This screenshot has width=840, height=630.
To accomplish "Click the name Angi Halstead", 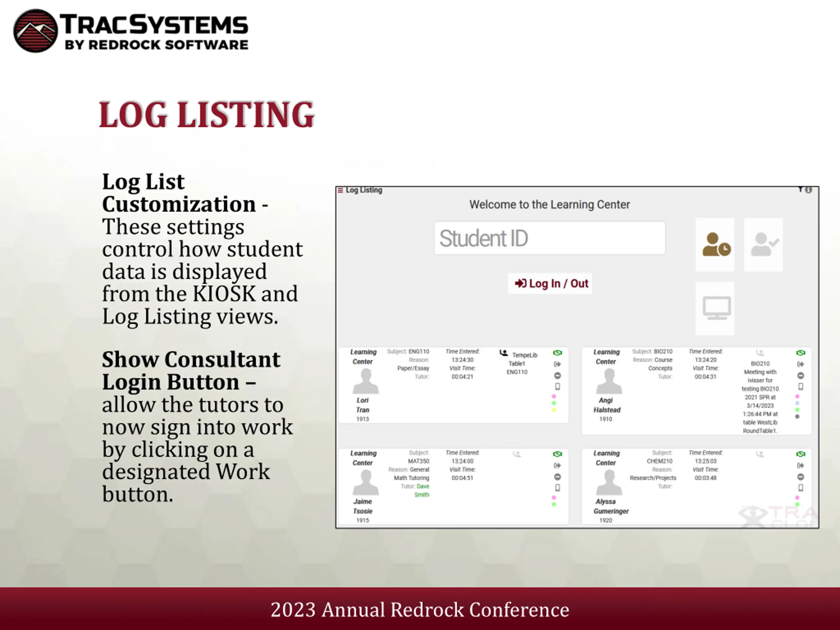I will click(607, 405).
